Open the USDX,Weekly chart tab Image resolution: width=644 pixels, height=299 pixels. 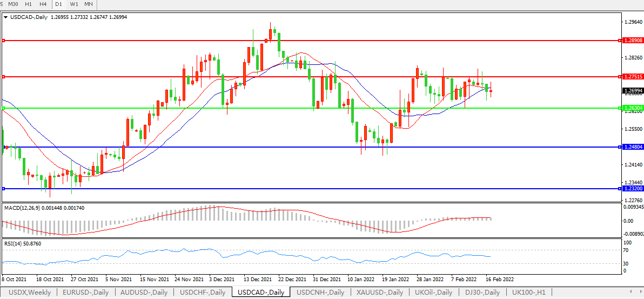coord(30,293)
